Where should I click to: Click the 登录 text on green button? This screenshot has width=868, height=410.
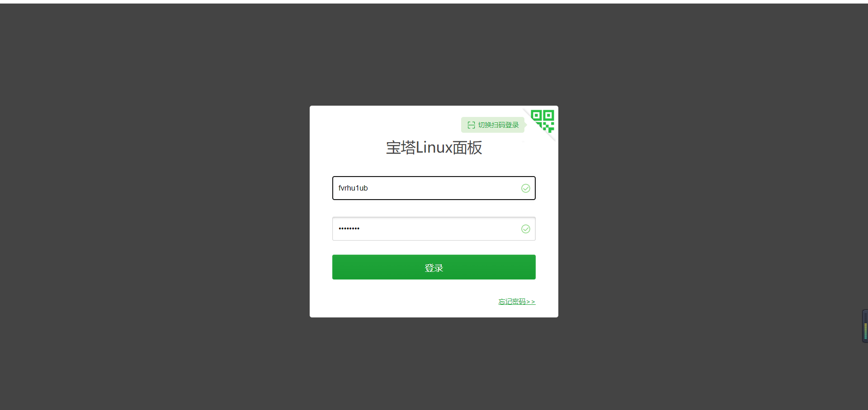point(434,268)
